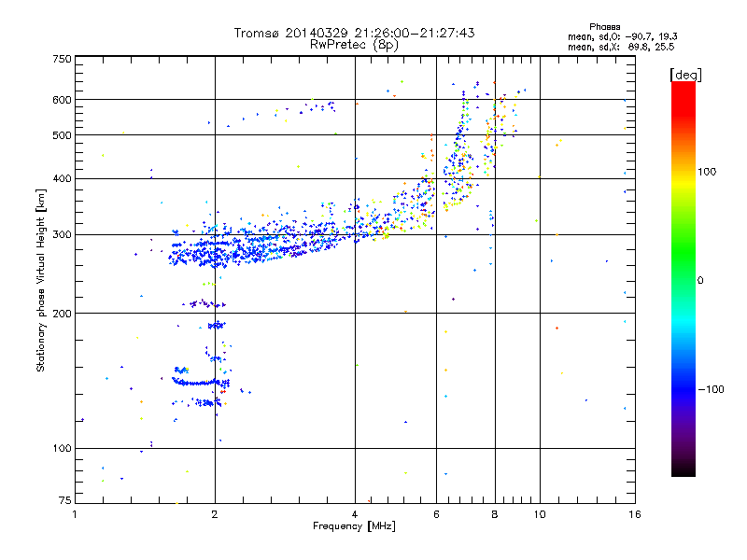This screenshot has width=747, height=560.
Task: Click the x-axis tick label '16'
Action: 635,514
